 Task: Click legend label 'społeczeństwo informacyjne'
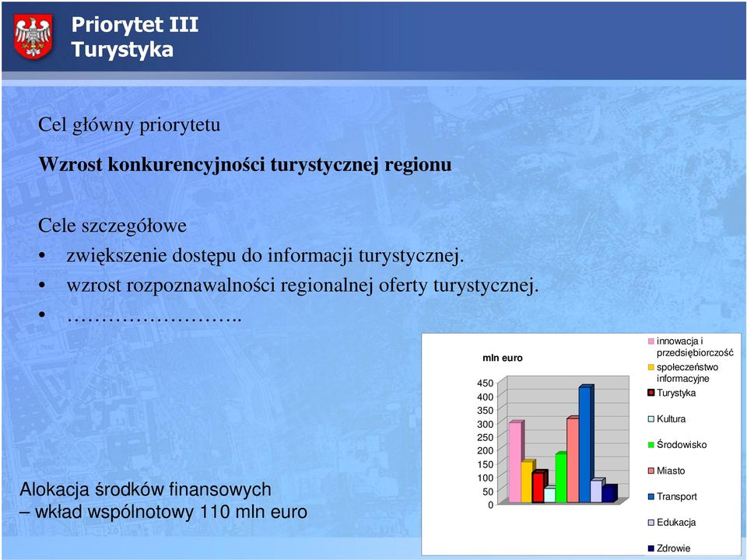(x=687, y=373)
